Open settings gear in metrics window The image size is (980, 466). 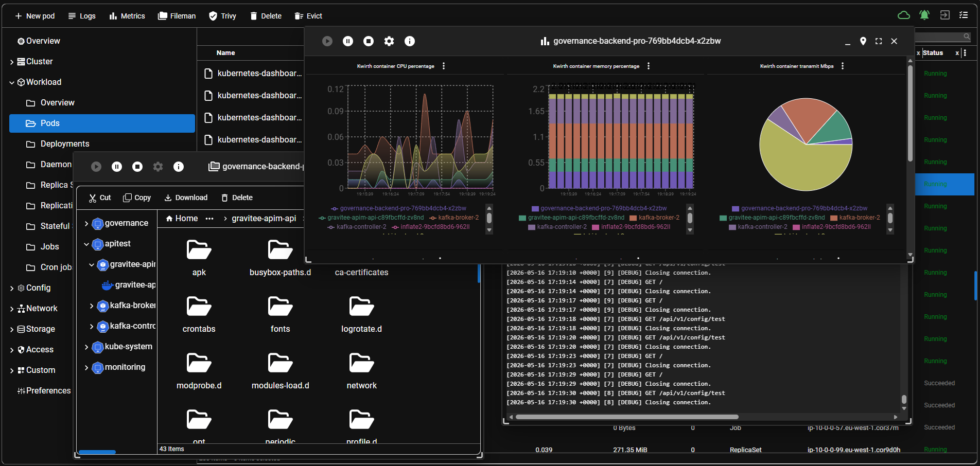389,41
